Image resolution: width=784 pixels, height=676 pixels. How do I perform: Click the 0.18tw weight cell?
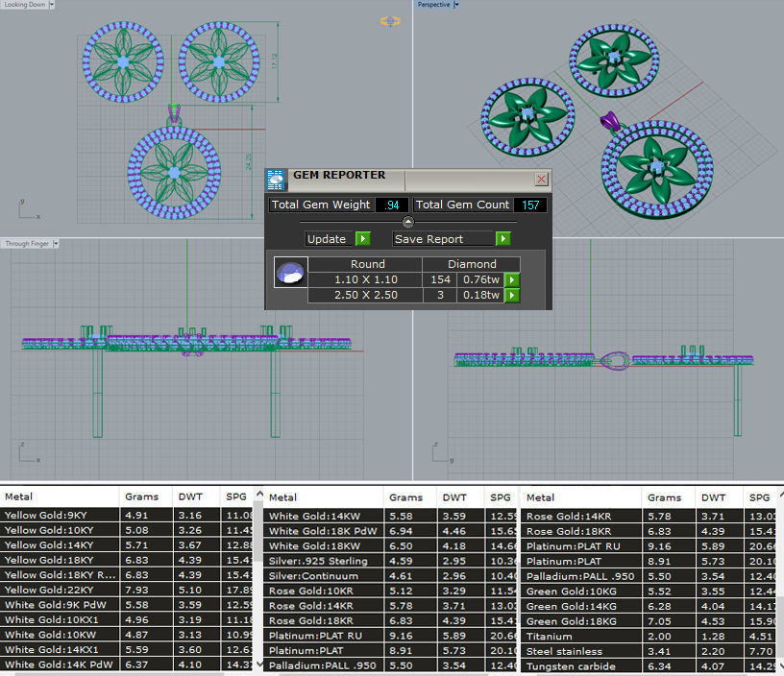coord(480,296)
